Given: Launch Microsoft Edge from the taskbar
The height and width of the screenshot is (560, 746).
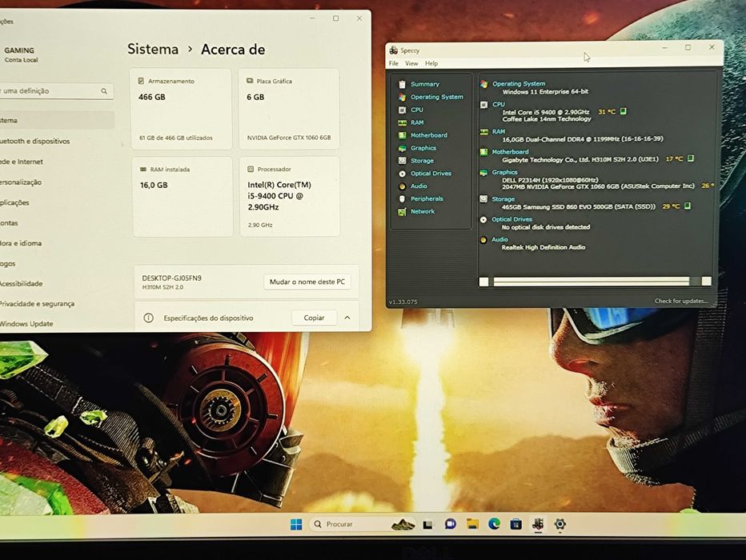Looking at the screenshot, I should point(495,524).
